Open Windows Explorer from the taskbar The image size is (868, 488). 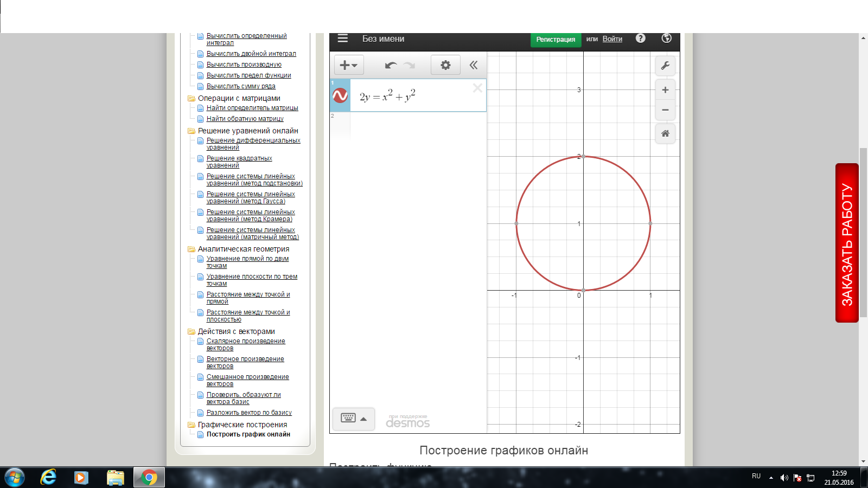pyautogui.click(x=115, y=477)
